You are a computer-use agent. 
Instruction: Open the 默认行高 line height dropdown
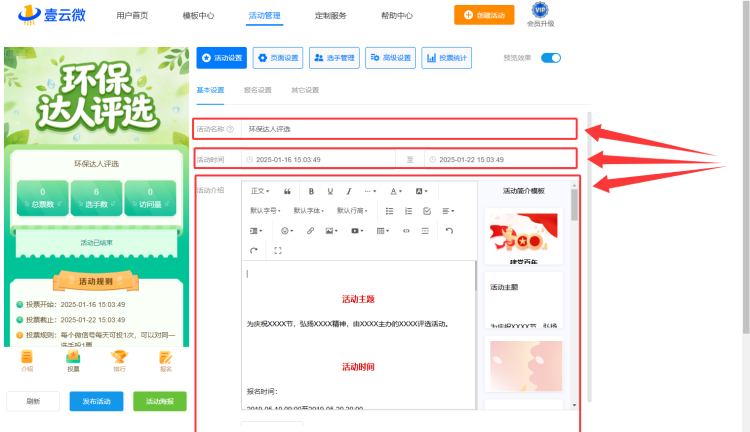352,211
